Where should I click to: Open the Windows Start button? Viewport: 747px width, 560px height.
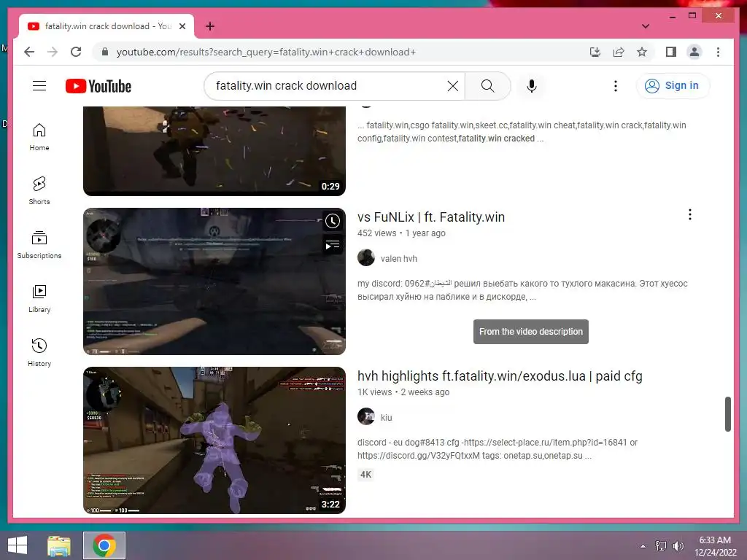coord(18,545)
